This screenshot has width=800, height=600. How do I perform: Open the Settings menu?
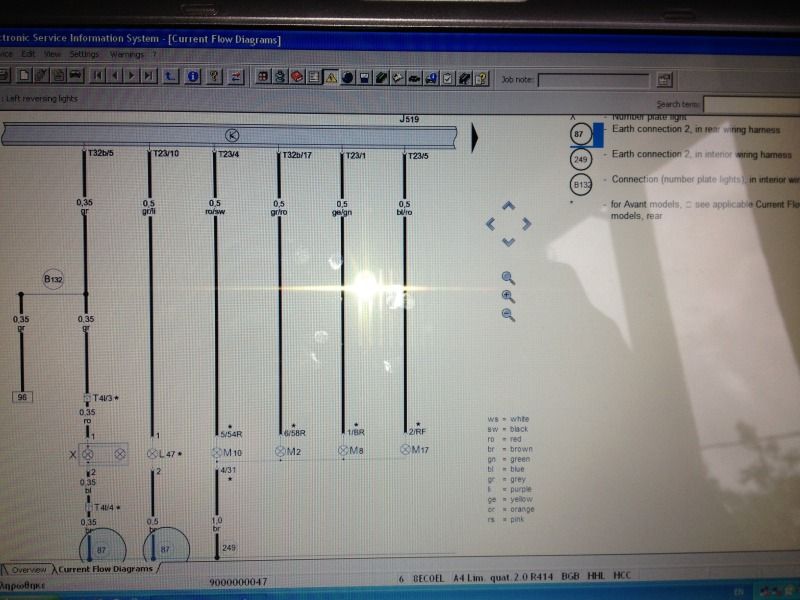(84, 54)
